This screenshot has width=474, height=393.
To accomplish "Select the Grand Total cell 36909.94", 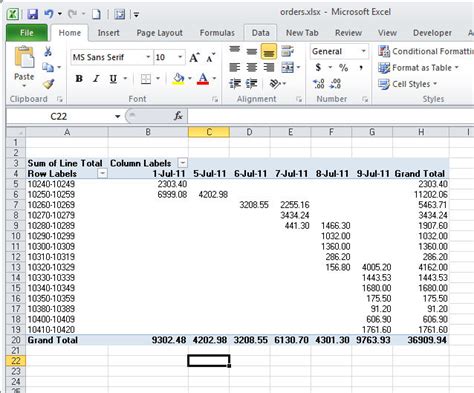I will click(x=421, y=340).
